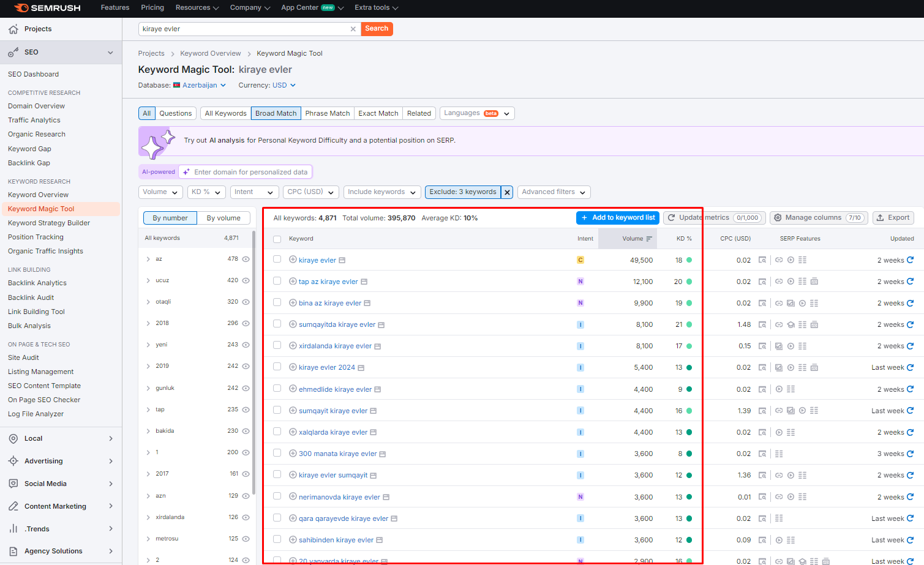Click Agency Solutions document icon
Screen dimensions: 924x565
click(13, 551)
